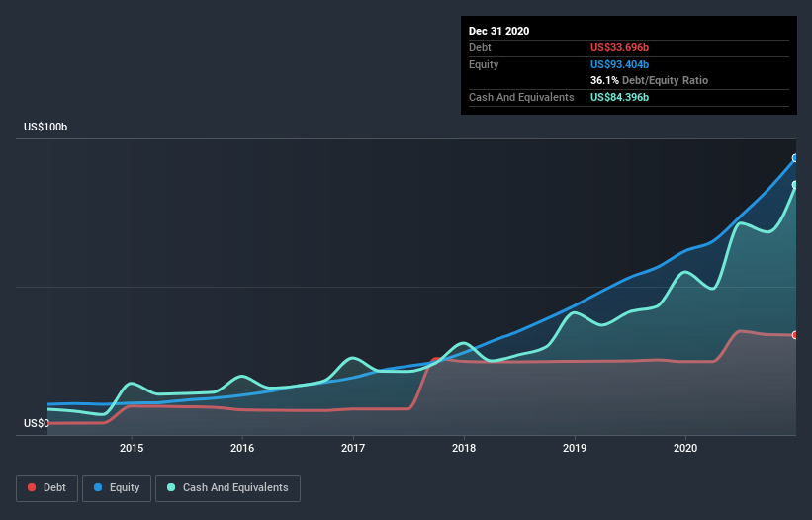Click the Equity row label in tooltip

tap(484, 64)
